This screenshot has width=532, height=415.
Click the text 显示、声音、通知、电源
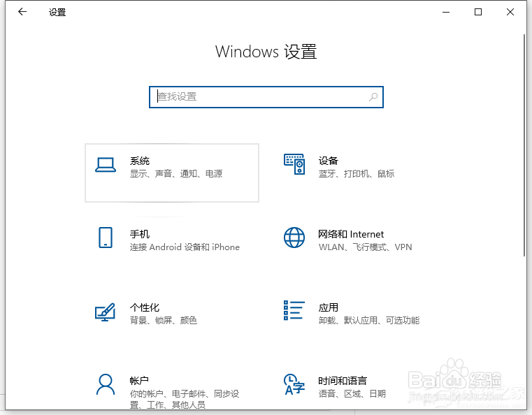coord(176,173)
